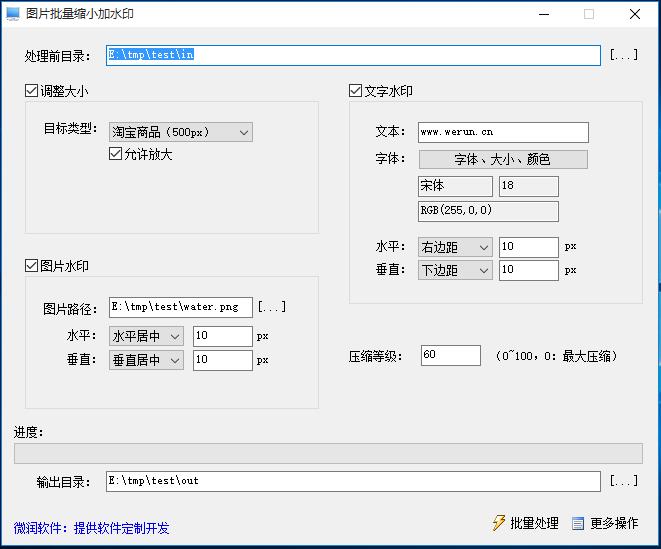Click the 输出目录 field E:\tmp\test\out

click(x=353, y=482)
